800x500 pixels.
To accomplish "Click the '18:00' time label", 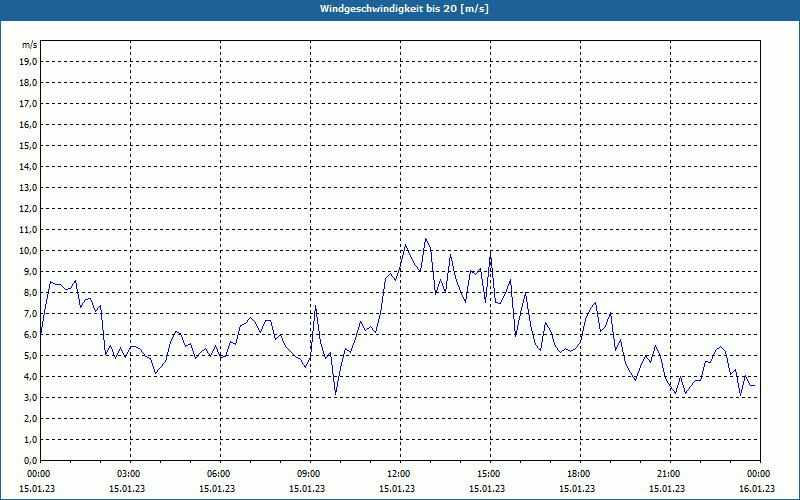I will (577, 474).
